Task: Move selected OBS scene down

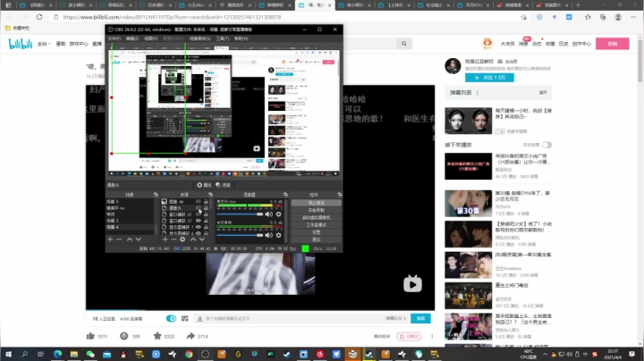Action: (139, 239)
